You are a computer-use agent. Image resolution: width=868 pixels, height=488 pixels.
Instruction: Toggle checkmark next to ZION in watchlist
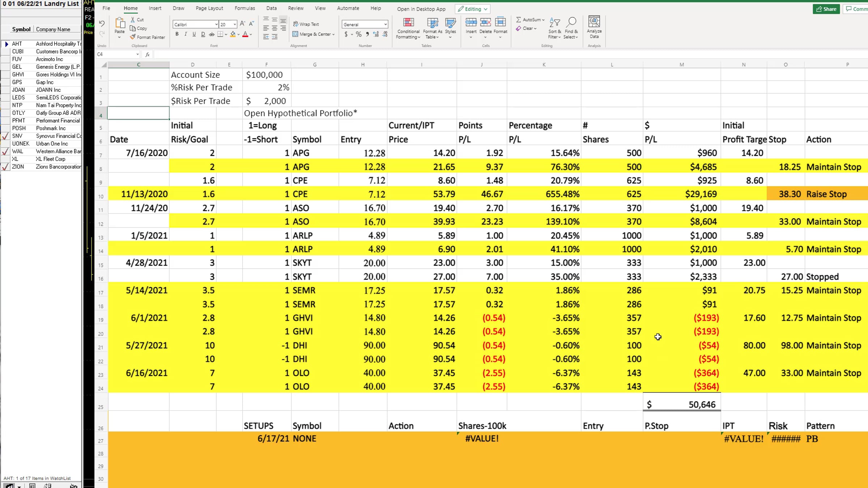click(x=5, y=167)
